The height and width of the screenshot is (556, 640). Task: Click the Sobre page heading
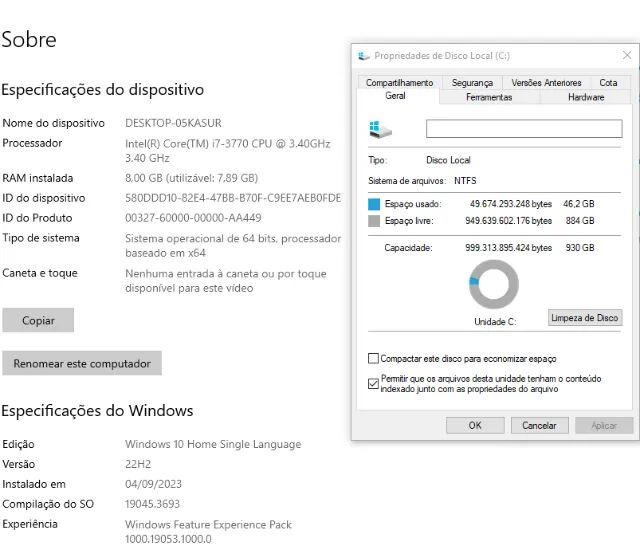(x=29, y=40)
